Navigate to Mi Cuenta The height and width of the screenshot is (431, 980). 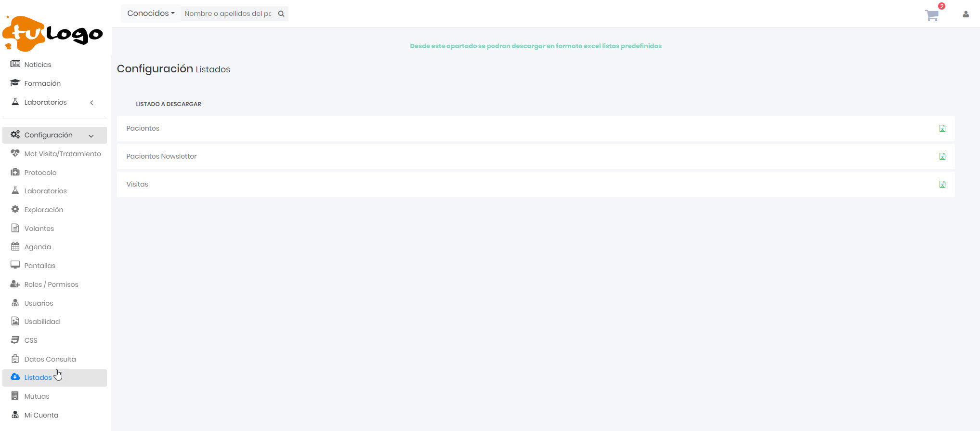click(x=41, y=415)
